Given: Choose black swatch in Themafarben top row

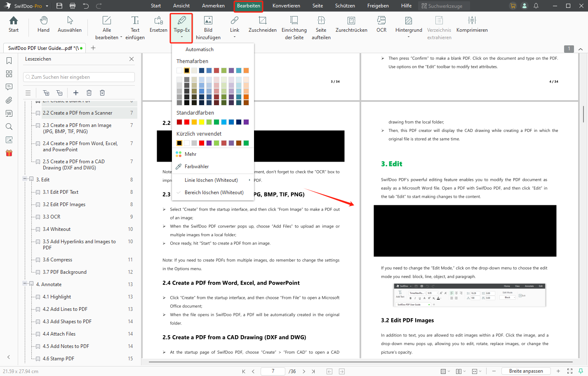Looking at the screenshot, I should [187, 70].
